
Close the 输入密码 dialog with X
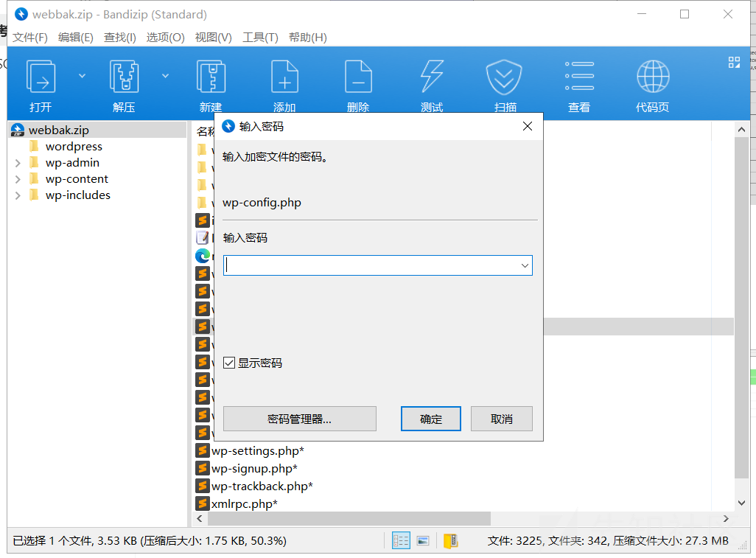click(528, 126)
